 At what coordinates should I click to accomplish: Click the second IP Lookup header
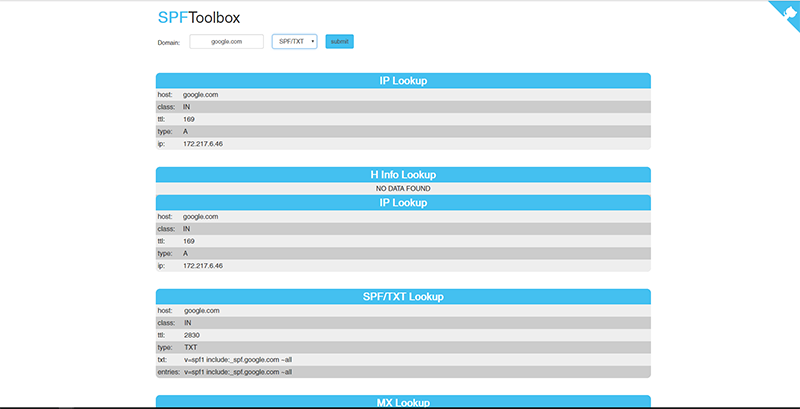tap(403, 202)
